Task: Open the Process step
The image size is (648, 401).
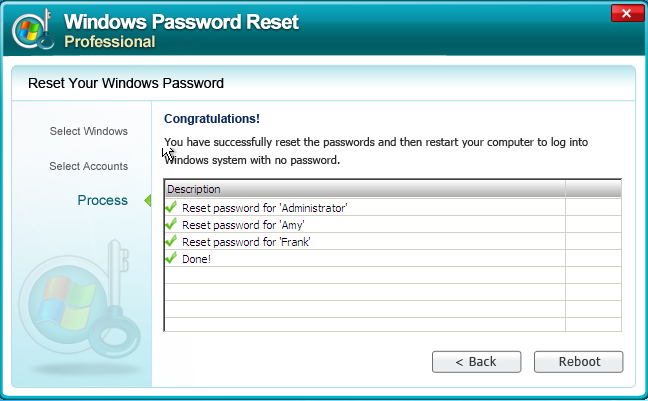Action: [x=102, y=201]
